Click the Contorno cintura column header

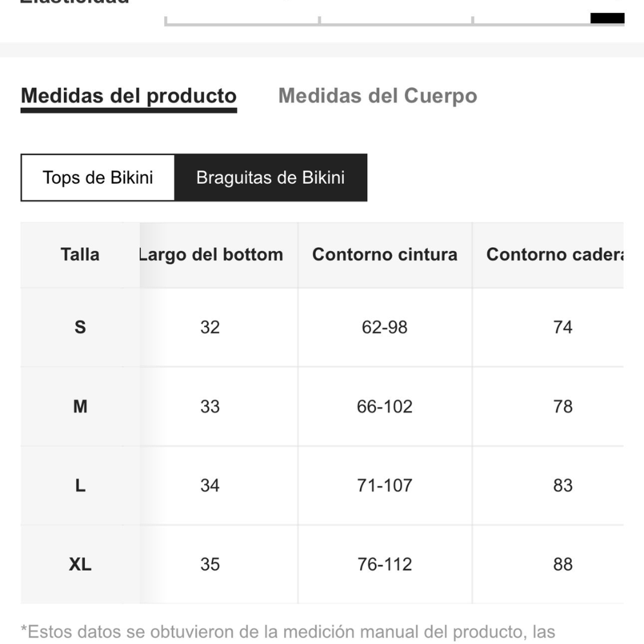point(384,254)
